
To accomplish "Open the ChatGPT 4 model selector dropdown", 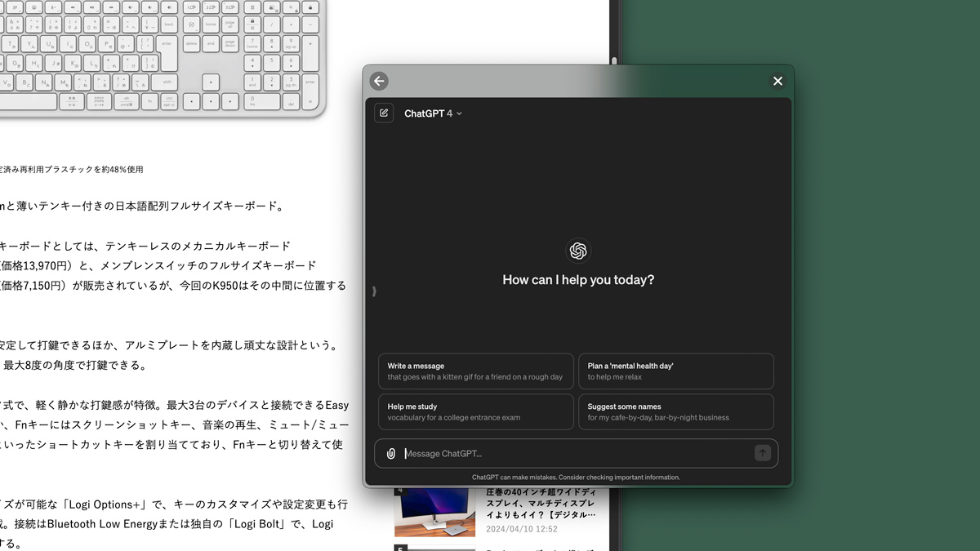I will click(433, 113).
